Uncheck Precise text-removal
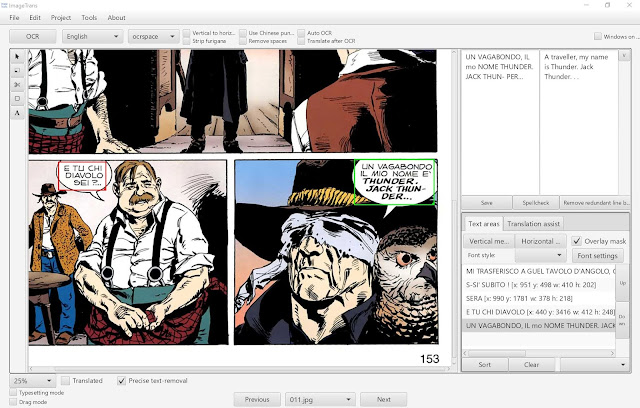The image size is (640, 408). 121,381
